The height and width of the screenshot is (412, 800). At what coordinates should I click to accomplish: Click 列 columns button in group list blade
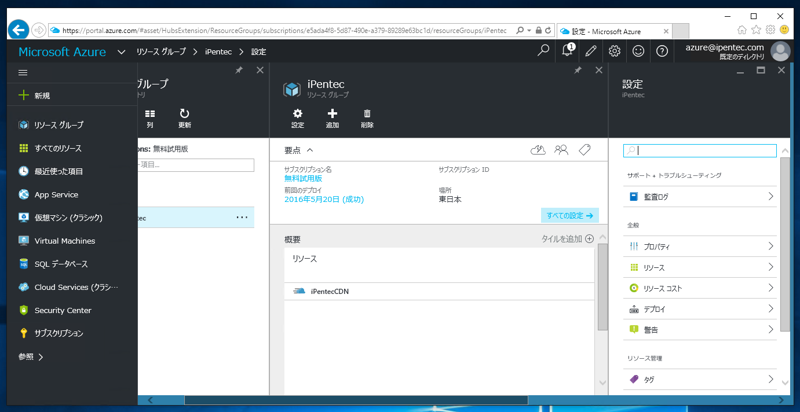(x=149, y=118)
